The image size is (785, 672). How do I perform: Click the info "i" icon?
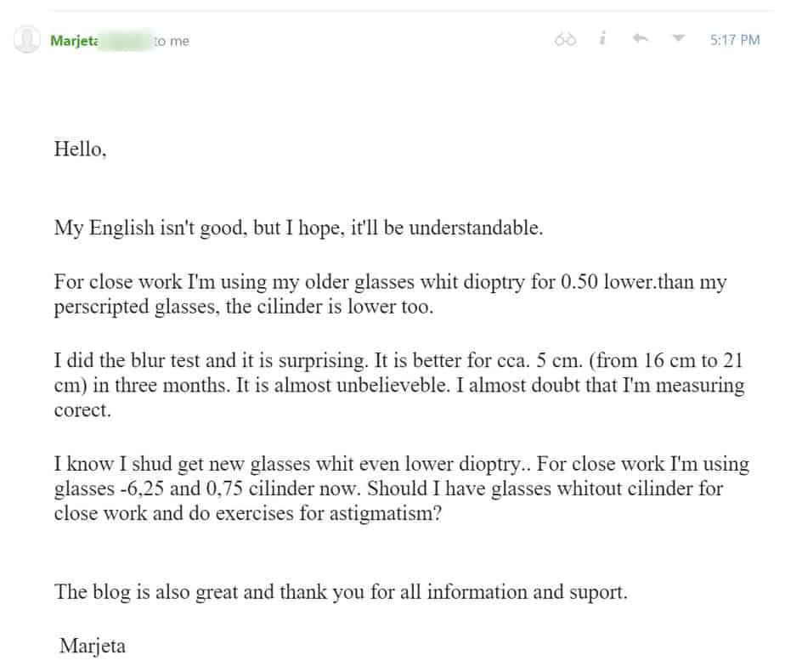click(x=602, y=39)
